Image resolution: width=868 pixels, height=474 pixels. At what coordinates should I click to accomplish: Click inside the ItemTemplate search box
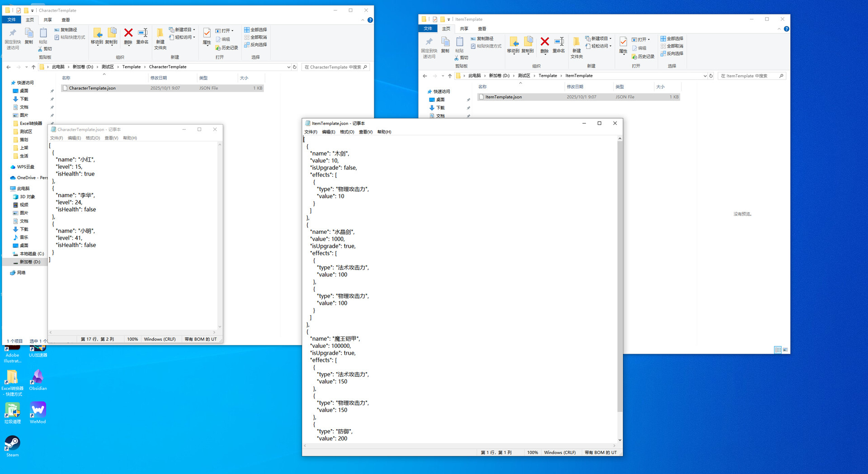(748, 76)
